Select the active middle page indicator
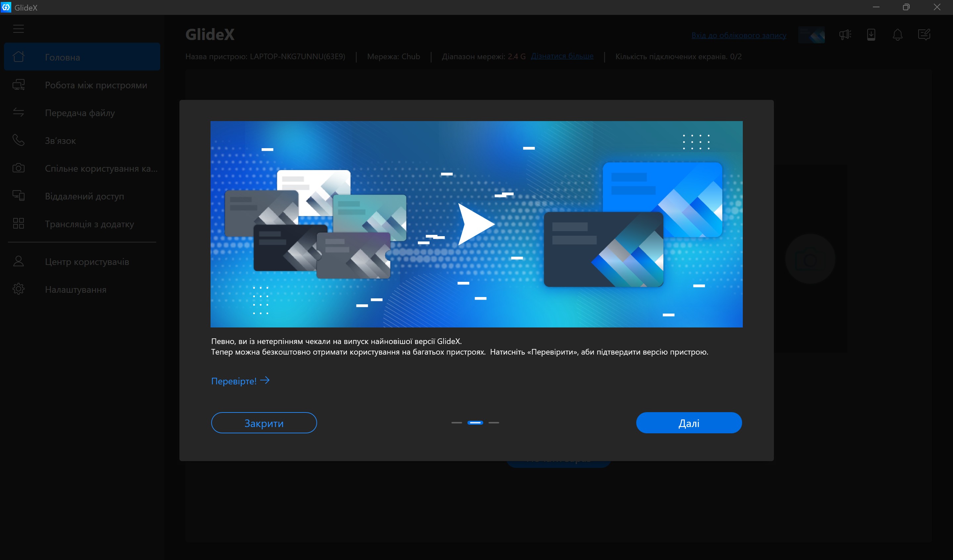 pyautogui.click(x=475, y=422)
